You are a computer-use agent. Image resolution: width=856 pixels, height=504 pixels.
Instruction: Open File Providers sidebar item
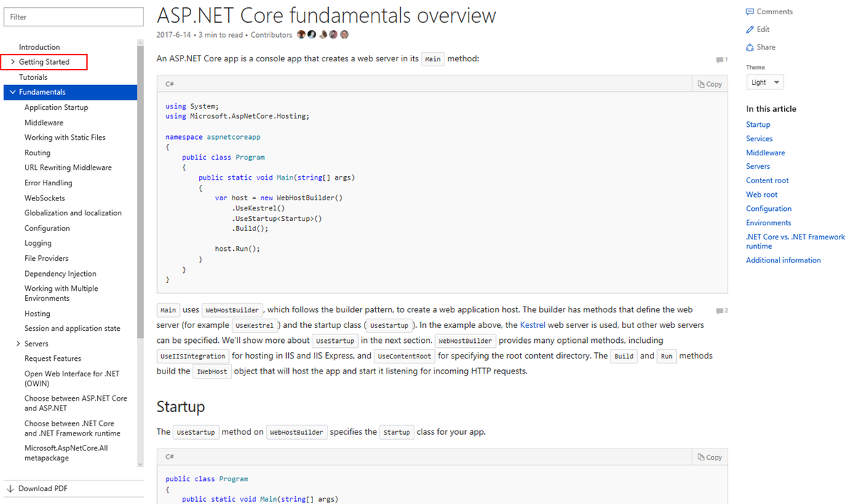(x=46, y=258)
